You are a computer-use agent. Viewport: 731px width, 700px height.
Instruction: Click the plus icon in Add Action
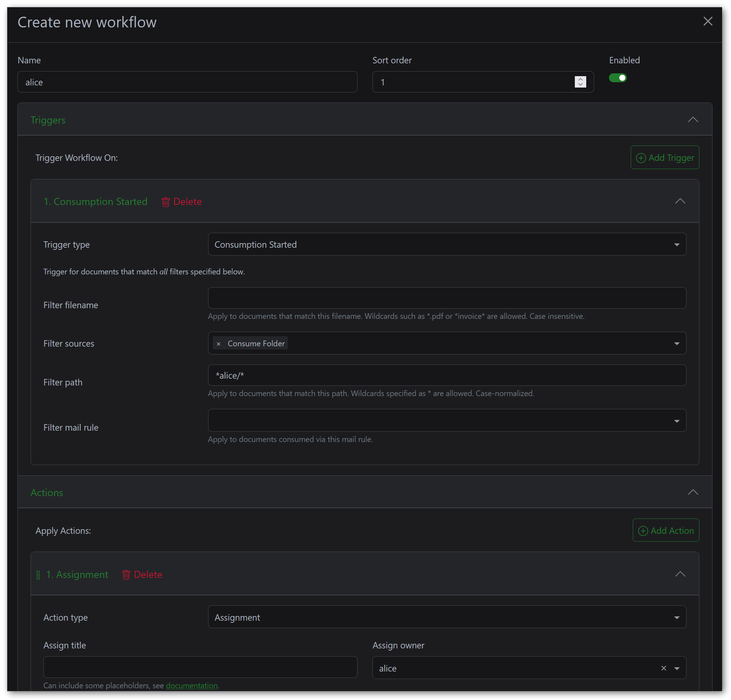click(643, 530)
